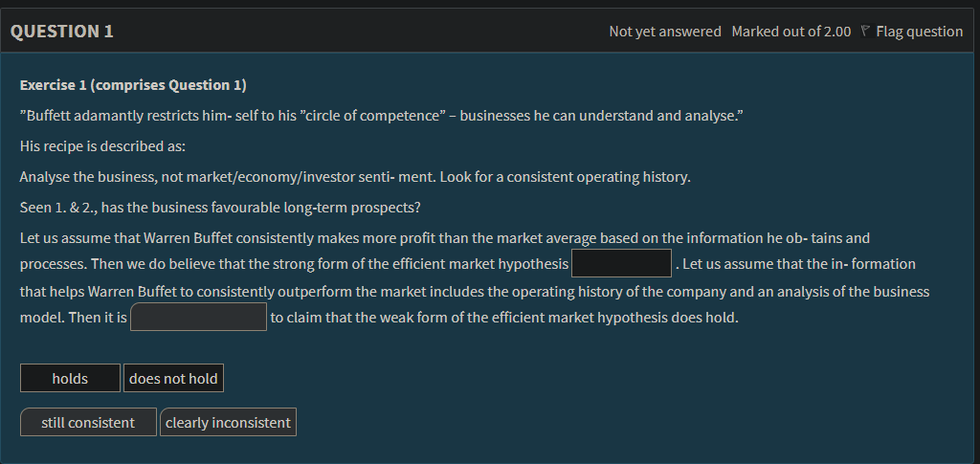Click the QUESTION 1 heading
Image resolution: width=980 pixels, height=464 pixels.
(x=62, y=32)
